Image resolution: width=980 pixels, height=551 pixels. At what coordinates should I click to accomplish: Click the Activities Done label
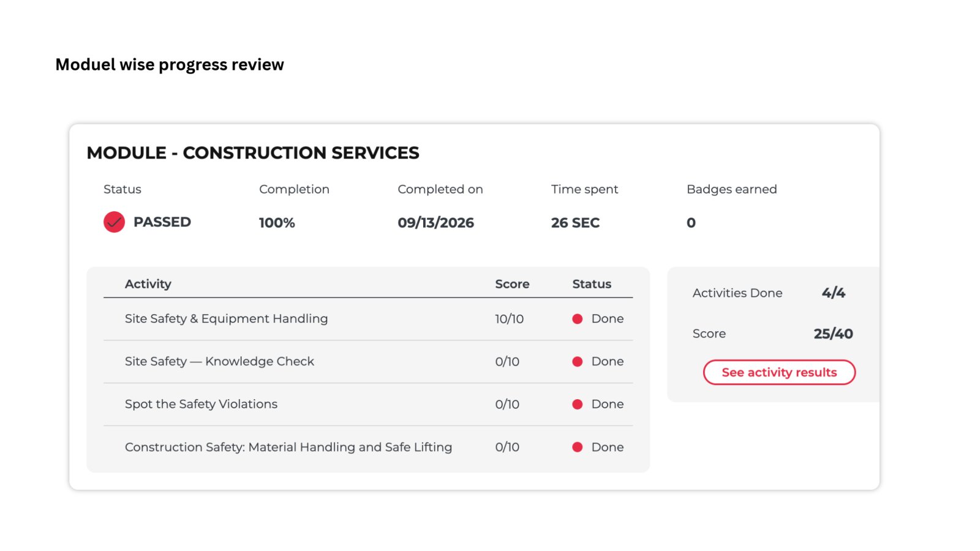click(x=737, y=293)
